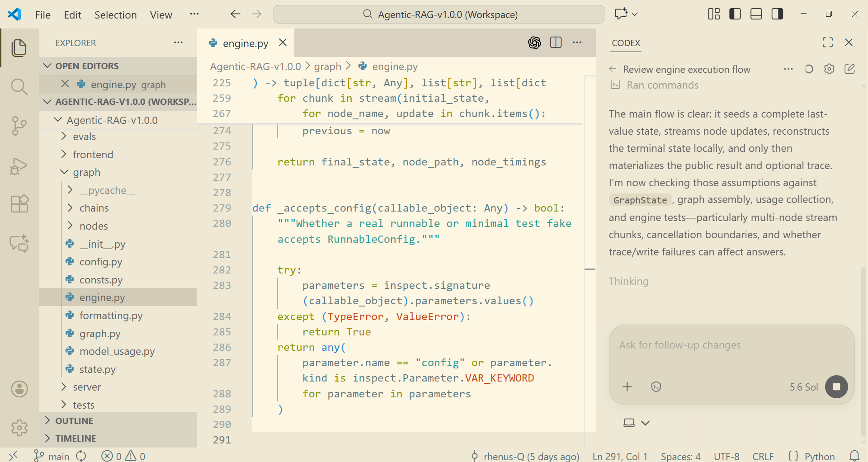Collapse the OPEN EDITORS section

point(118,66)
